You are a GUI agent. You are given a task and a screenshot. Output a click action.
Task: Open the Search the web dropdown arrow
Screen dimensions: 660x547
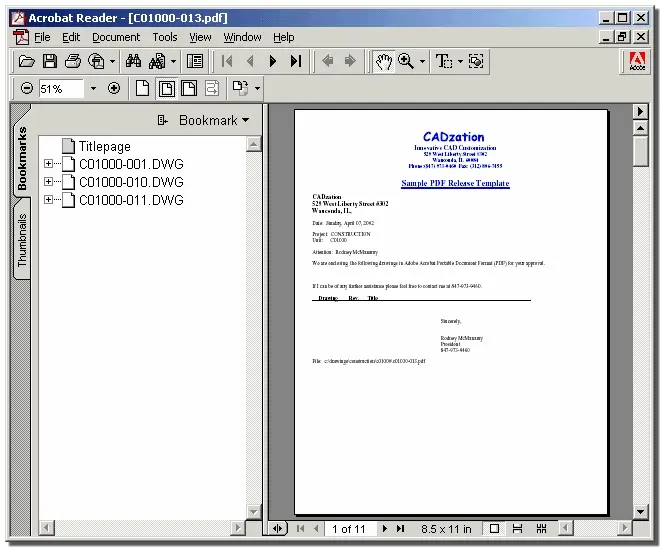click(x=112, y=62)
